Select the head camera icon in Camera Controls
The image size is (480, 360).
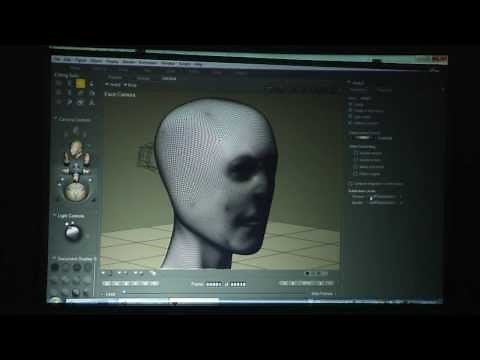(77, 148)
